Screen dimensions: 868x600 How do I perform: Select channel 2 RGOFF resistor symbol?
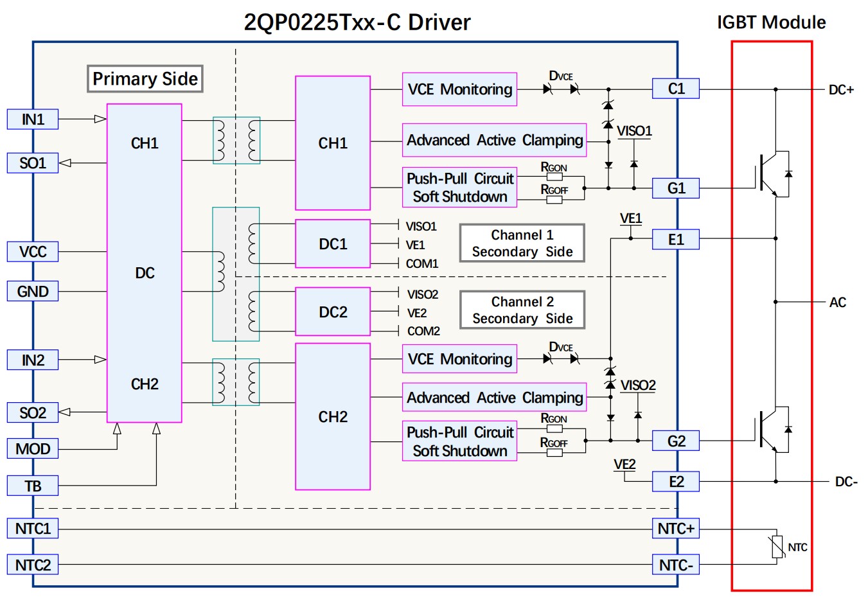pyautogui.click(x=554, y=453)
